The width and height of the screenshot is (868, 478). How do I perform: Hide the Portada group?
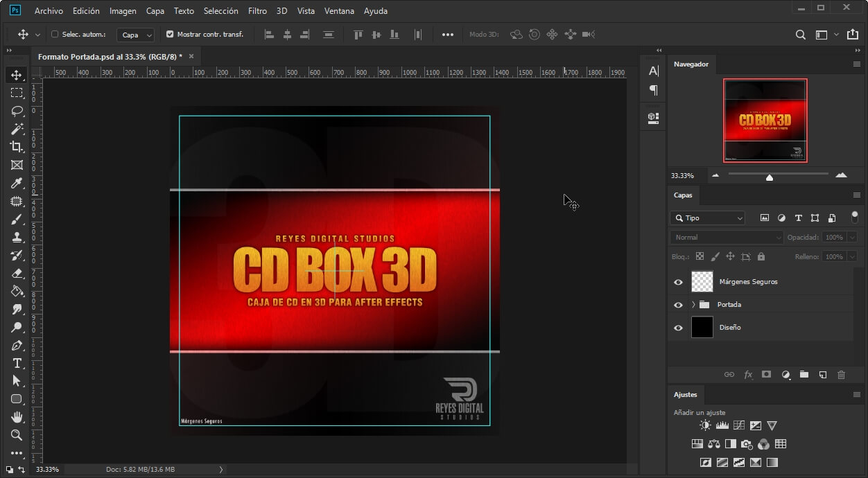(x=678, y=305)
